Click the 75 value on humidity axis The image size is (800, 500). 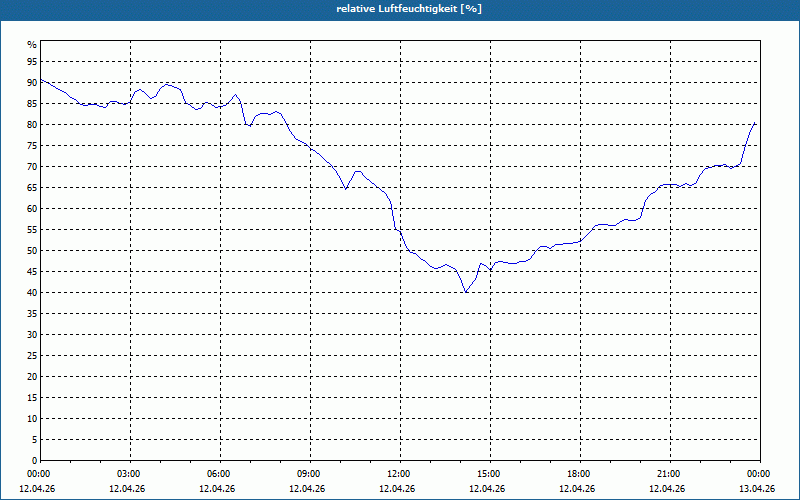coord(32,146)
